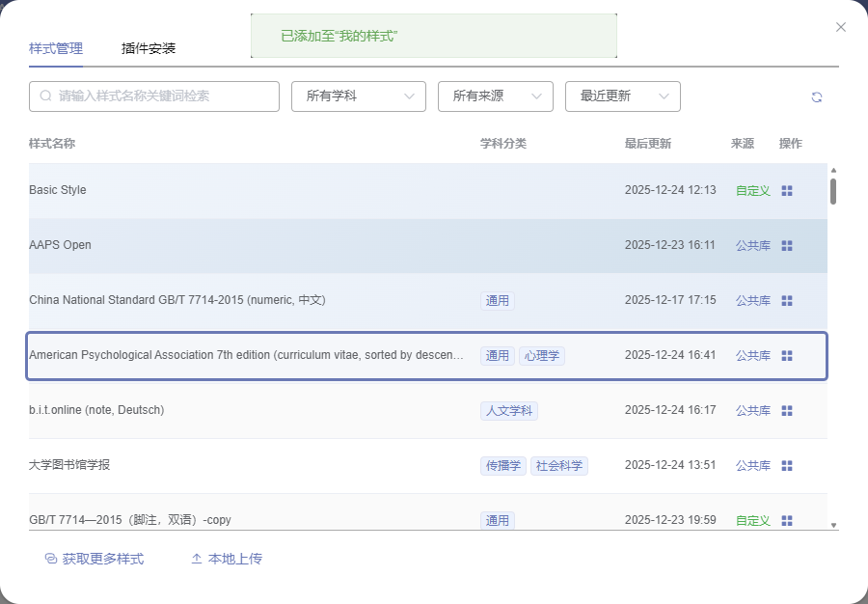Select the 样式管理 tab
868x604 pixels.
click(x=56, y=48)
